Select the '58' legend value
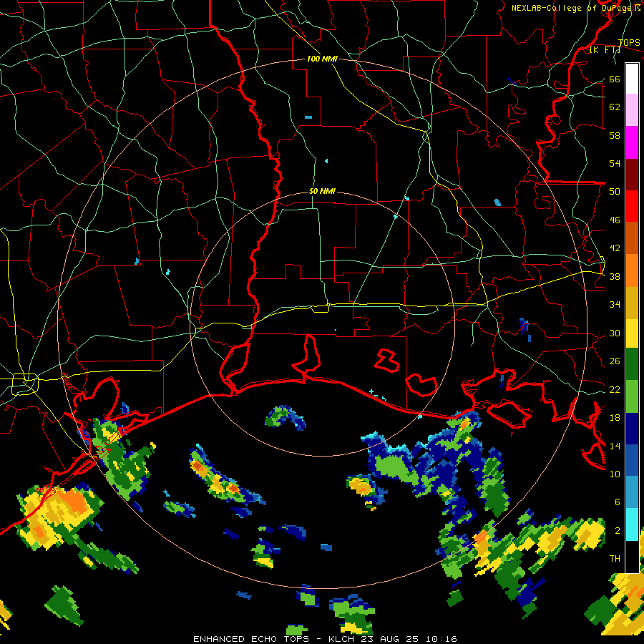The height and width of the screenshot is (644, 644). click(615, 135)
